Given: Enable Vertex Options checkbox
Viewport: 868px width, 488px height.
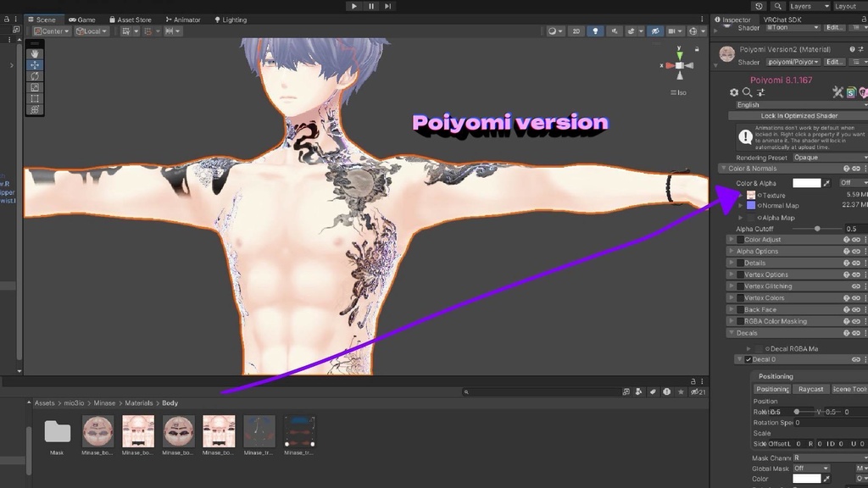Looking at the screenshot, I should click(740, 274).
